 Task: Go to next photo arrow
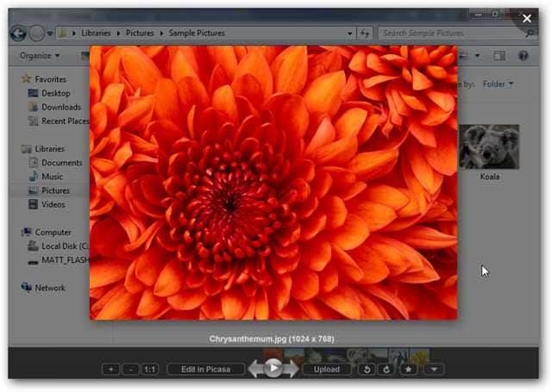click(292, 369)
